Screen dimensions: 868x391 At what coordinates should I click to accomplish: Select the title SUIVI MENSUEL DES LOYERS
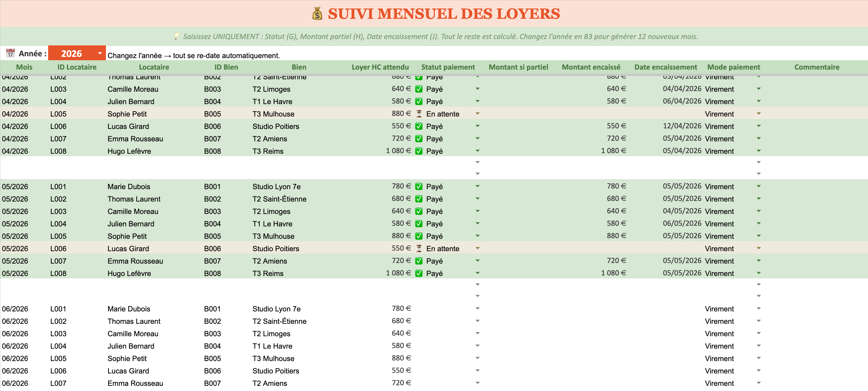coord(444,14)
